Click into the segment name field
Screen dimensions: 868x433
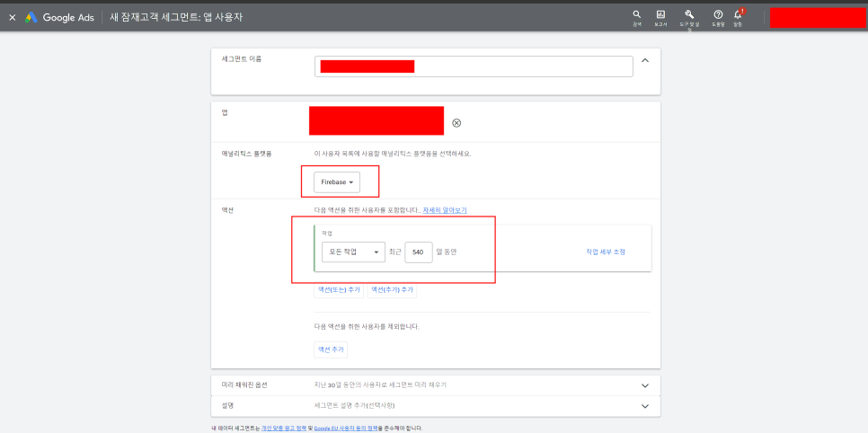pos(474,66)
